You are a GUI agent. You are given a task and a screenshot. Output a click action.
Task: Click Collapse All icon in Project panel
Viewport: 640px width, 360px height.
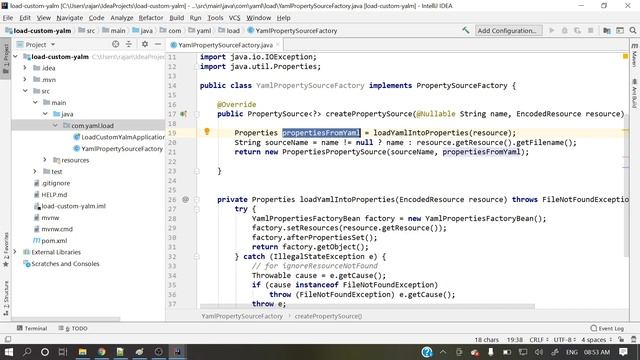(x=129, y=44)
